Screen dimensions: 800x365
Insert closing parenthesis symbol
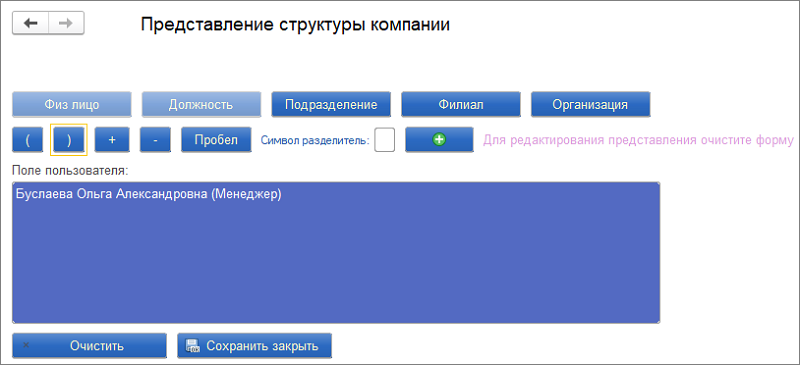coord(69,140)
